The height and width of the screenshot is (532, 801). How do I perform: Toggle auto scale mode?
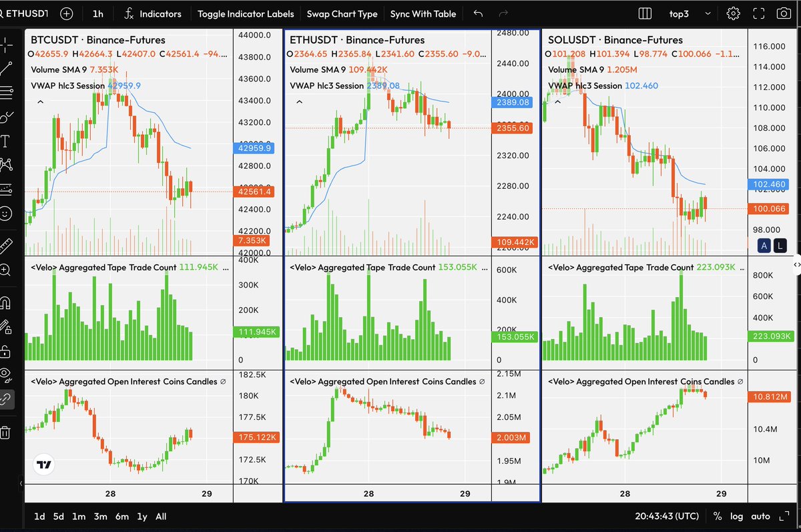coord(760,517)
